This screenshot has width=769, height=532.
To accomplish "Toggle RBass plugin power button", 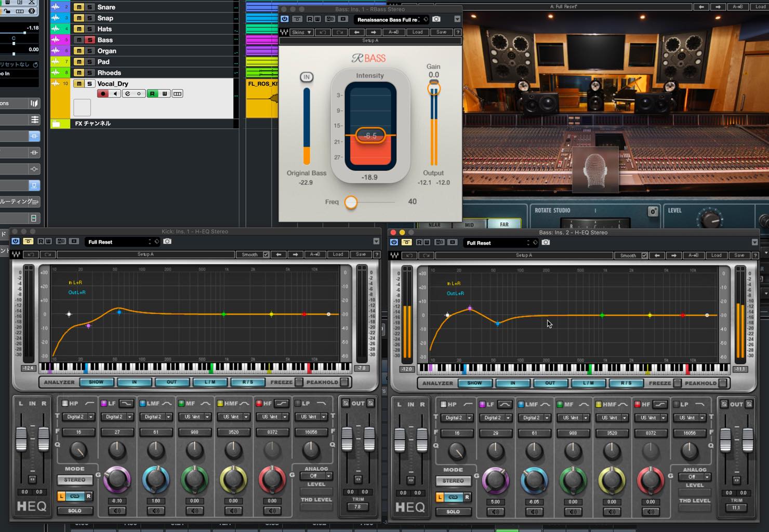I will (x=284, y=19).
